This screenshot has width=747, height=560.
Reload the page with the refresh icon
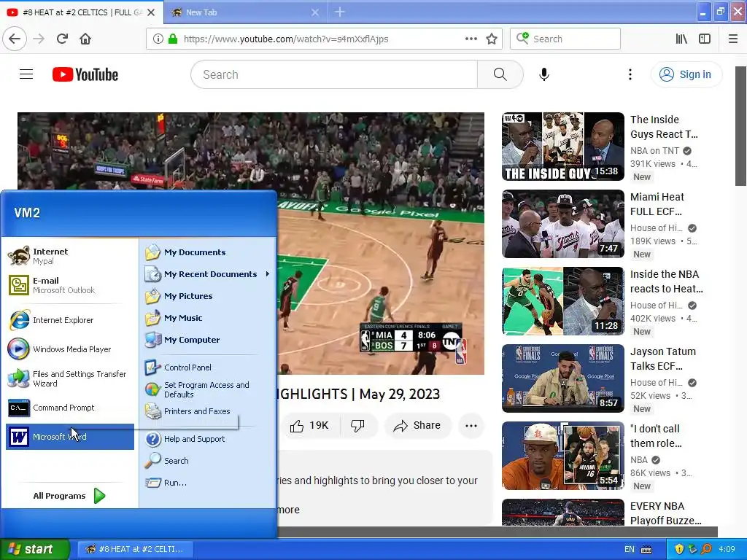pyautogui.click(x=62, y=39)
